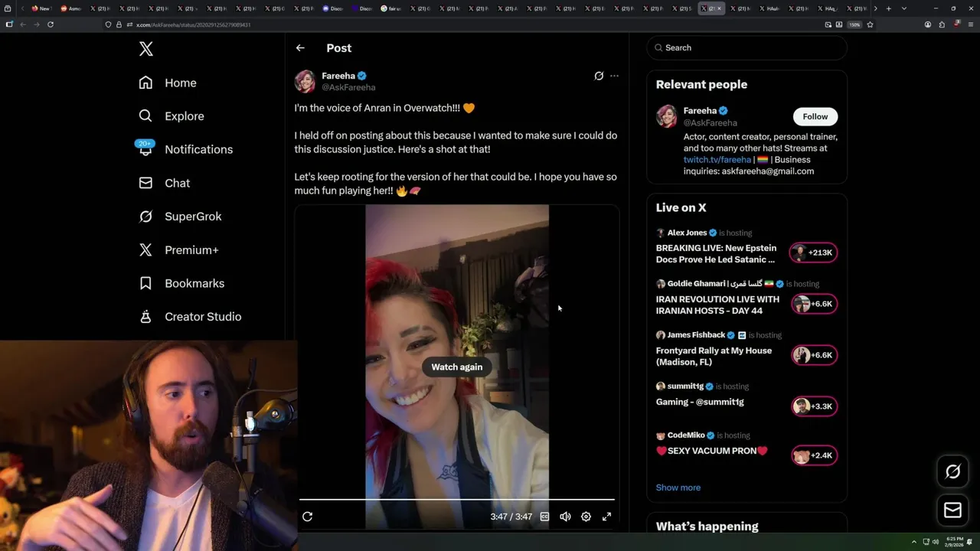Open James Fishback Frontyard Rally live
Screen dimensions: 980x551
(714, 357)
